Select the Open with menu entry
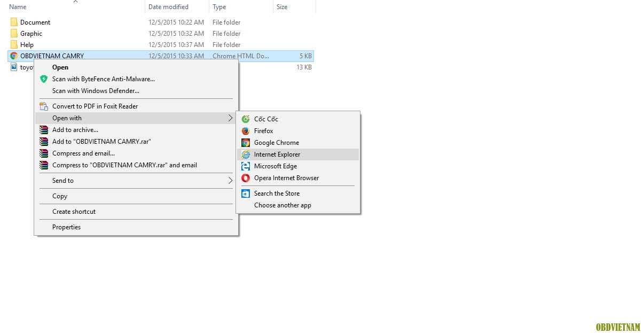644x333 pixels. tap(136, 118)
